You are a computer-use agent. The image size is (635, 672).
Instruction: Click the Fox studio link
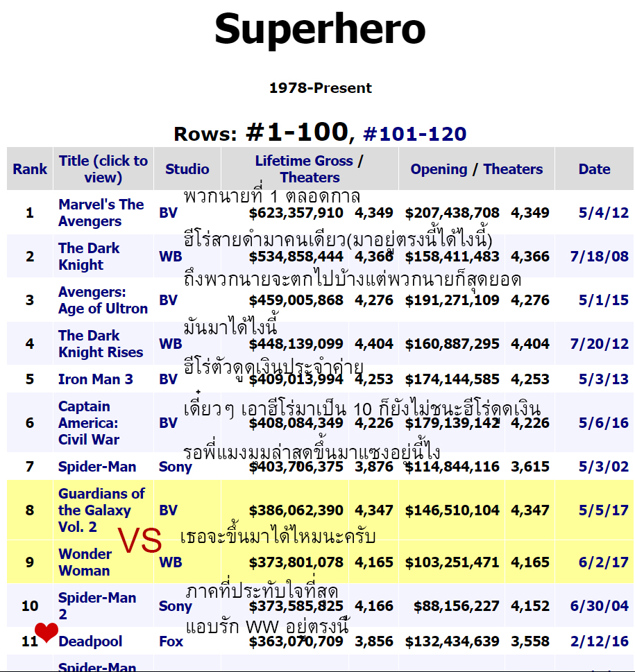click(171, 641)
